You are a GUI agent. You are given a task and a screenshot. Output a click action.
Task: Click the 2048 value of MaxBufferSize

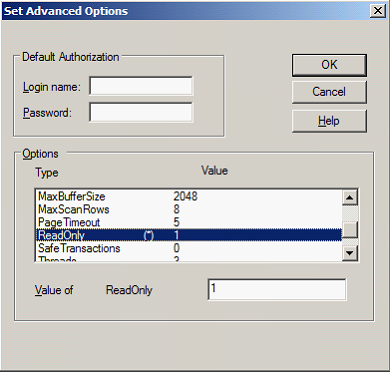pos(185,196)
